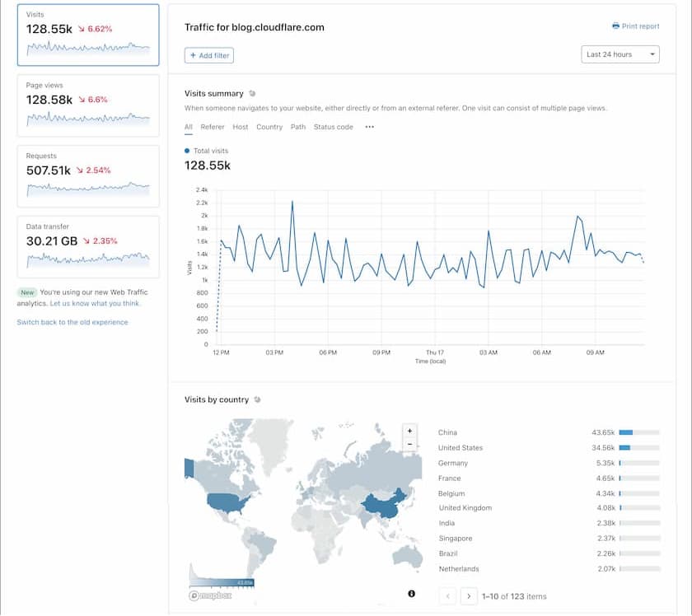Go to the previous page of countries
This screenshot has height=616, width=692.
tap(447, 596)
